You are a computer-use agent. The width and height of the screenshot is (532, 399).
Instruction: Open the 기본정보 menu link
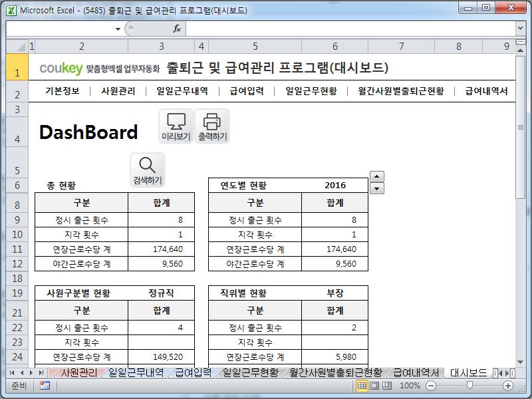tap(63, 91)
